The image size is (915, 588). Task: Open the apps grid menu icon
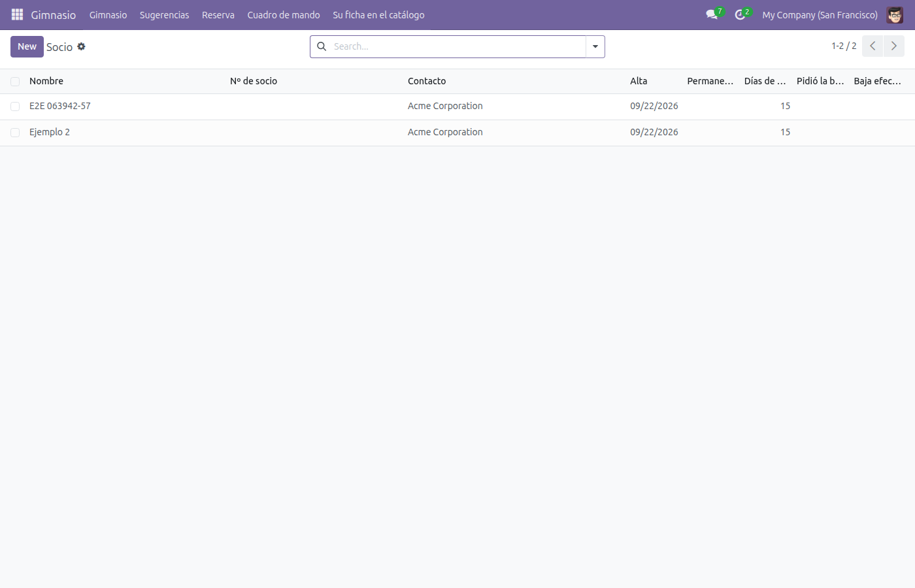pyautogui.click(x=17, y=14)
